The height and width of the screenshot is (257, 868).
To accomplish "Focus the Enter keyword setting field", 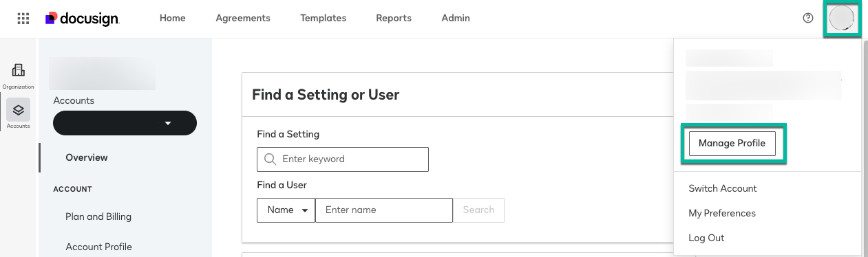I will coord(343,159).
